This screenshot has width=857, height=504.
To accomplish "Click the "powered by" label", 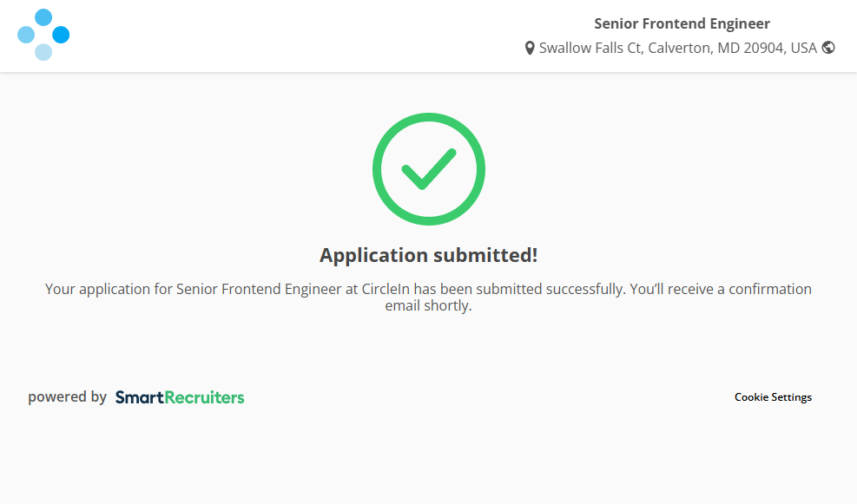I will pyautogui.click(x=67, y=397).
